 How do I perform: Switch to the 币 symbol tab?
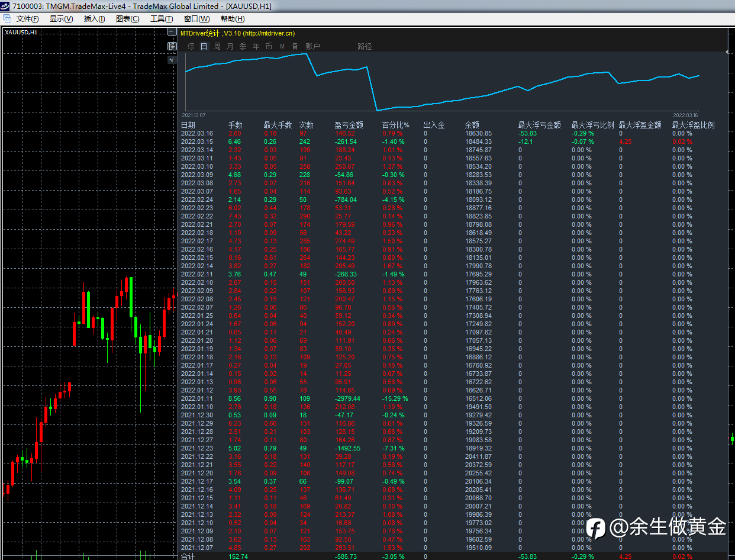269,46
